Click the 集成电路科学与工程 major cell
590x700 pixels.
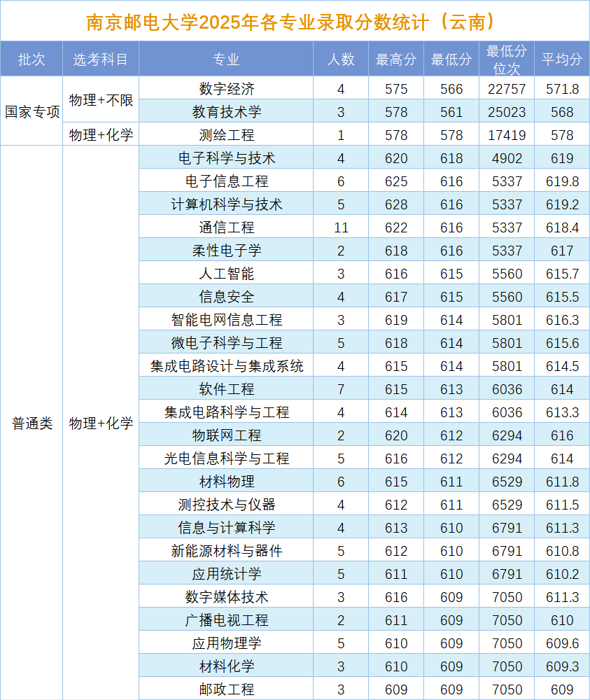point(226,412)
